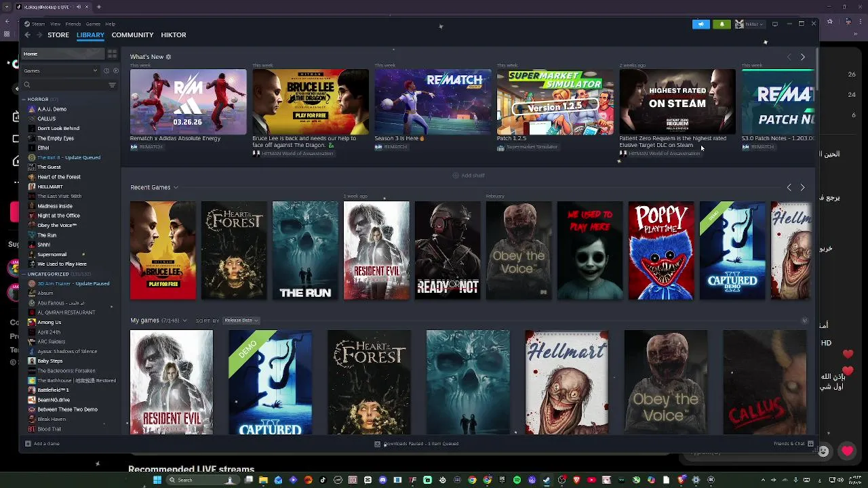Open Ready or Not cover in Recent Games
This screenshot has height=488, width=868.
point(448,250)
